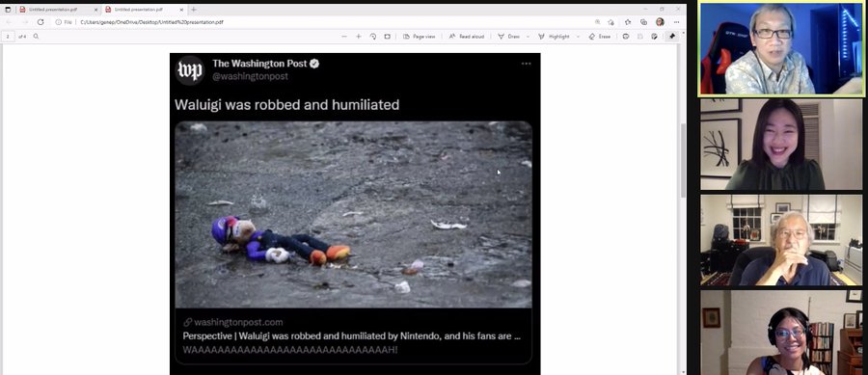Click the Fit to page icon
Screen dimensions: 868x375
388,37
